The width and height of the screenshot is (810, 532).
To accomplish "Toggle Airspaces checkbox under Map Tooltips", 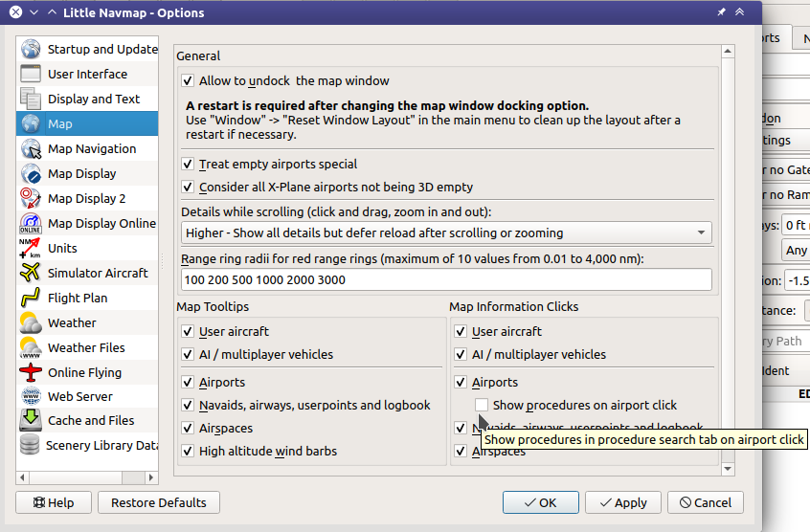I will click(x=188, y=429).
